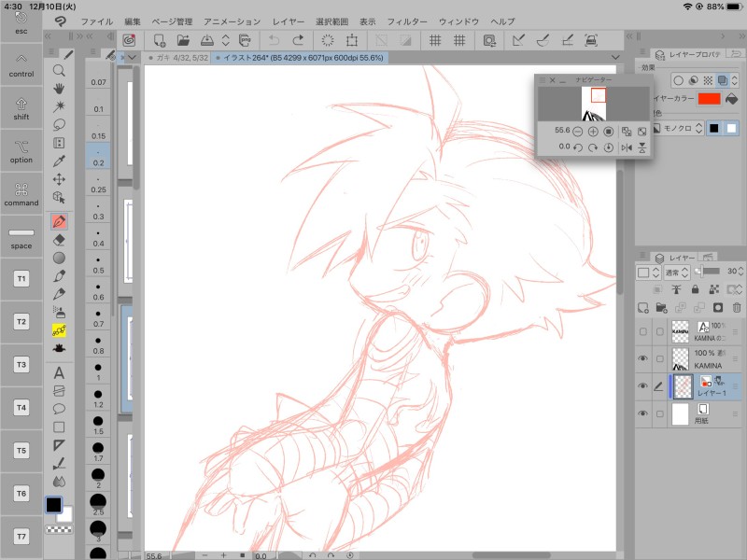Zoom in in the Navigator panel
The width and height of the screenshot is (747, 560).
coord(593,132)
